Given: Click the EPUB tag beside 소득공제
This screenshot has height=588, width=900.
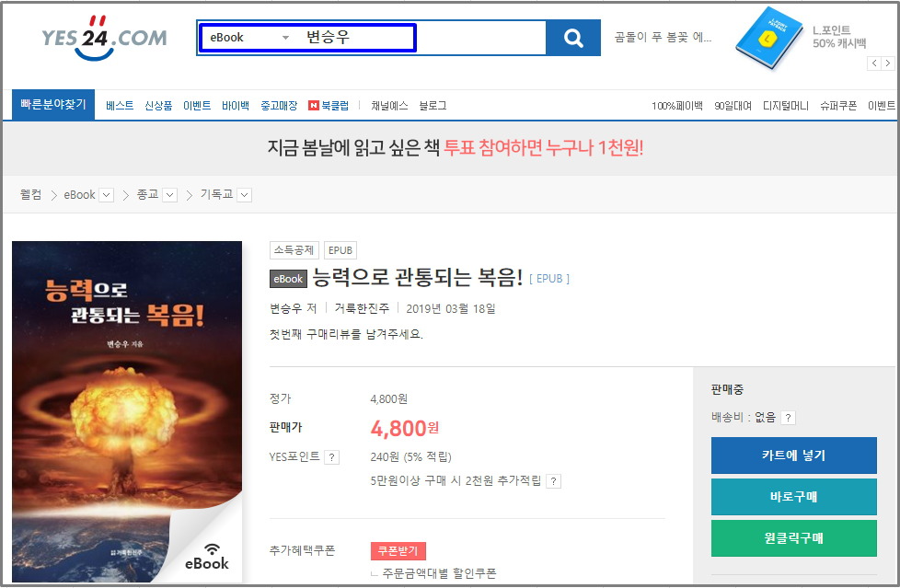Looking at the screenshot, I should point(340,250).
